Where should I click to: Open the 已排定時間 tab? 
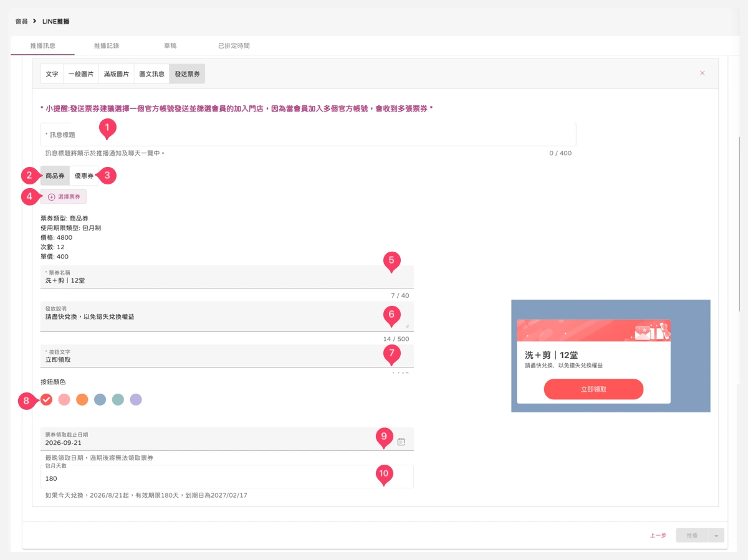click(234, 45)
